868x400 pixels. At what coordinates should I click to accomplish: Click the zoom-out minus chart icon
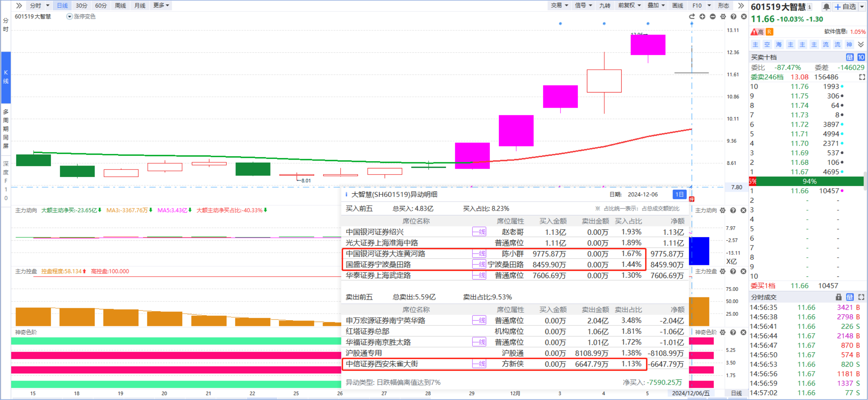click(713, 17)
